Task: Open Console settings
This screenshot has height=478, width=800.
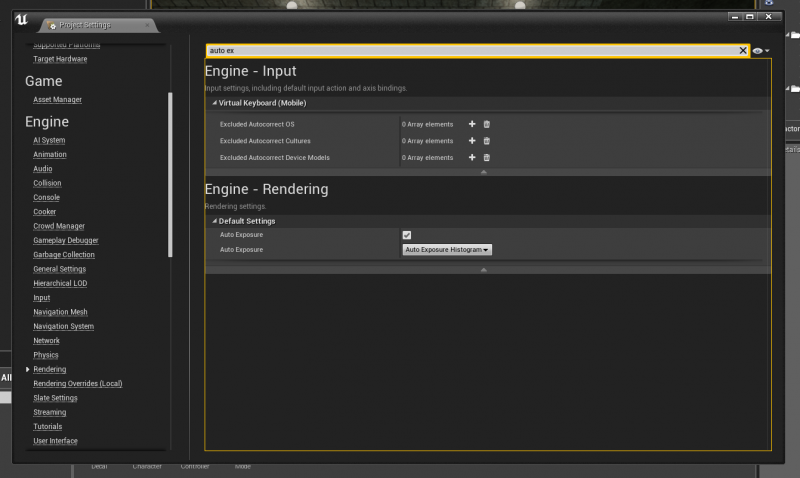Action: [x=46, y=197]
